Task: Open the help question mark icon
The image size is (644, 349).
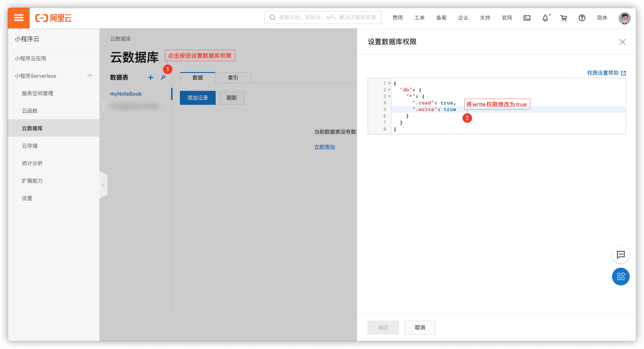Action: pyautogui.click(x=582, y=18)
